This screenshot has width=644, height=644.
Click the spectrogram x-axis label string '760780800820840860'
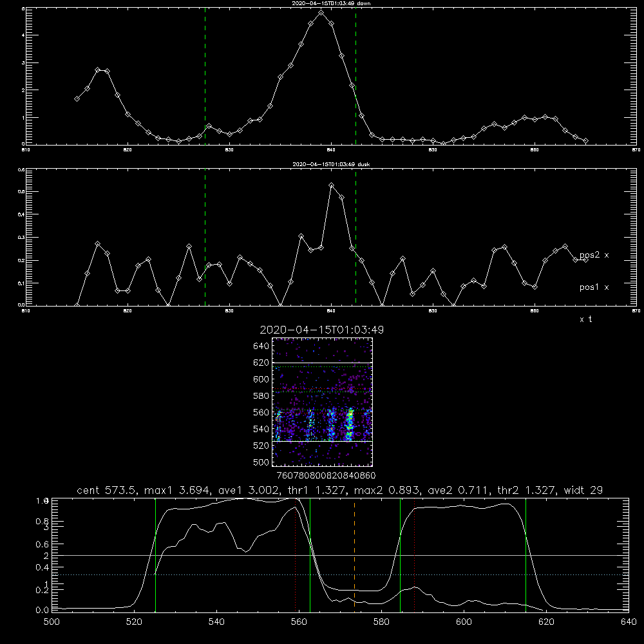tap(326, 475)
